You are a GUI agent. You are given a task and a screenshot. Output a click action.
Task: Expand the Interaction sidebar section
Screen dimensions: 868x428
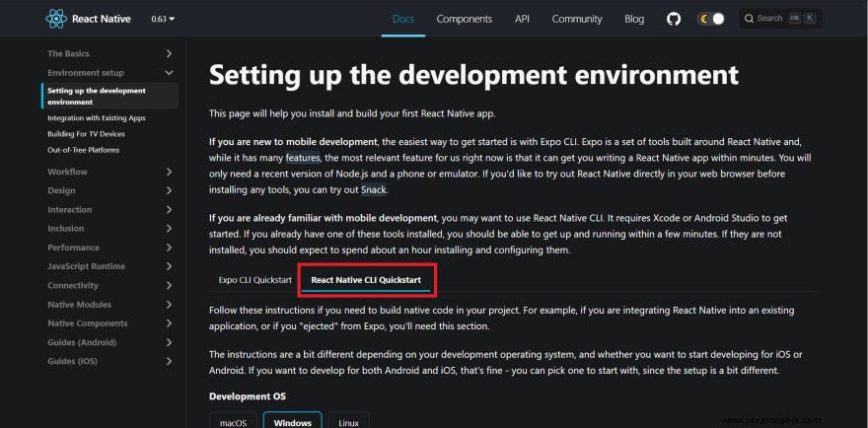(109, 209)
